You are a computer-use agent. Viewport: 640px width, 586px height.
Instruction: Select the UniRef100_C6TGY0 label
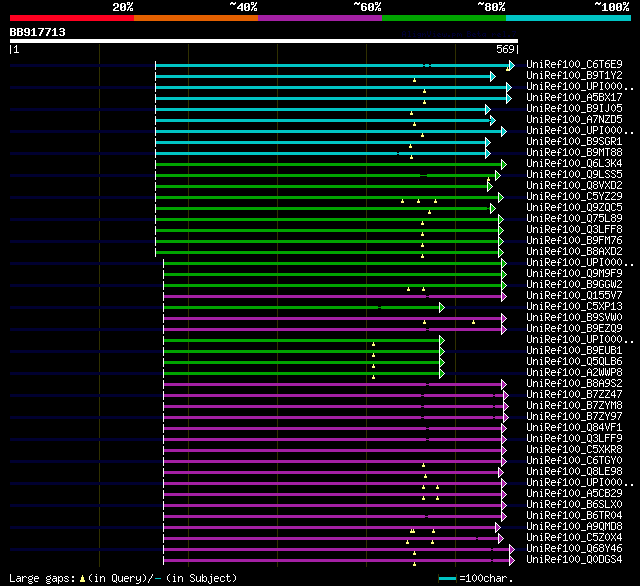tap(574, 461)
